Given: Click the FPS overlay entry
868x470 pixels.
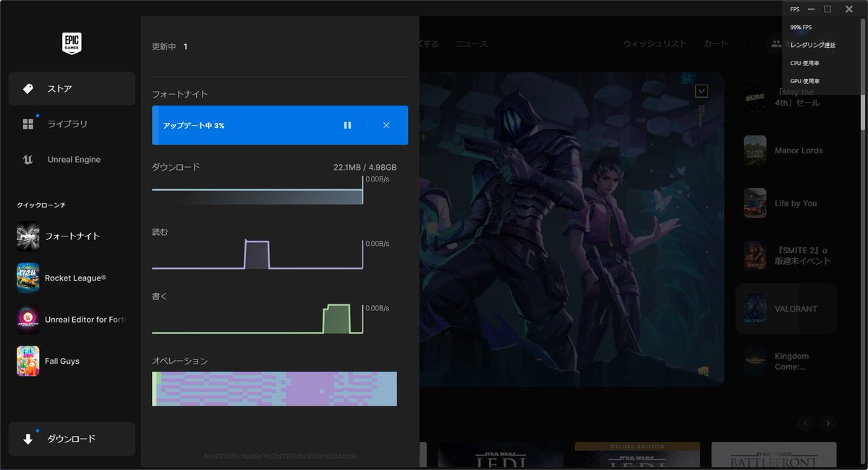Looking at the screenshot, I should click(795, 9).
